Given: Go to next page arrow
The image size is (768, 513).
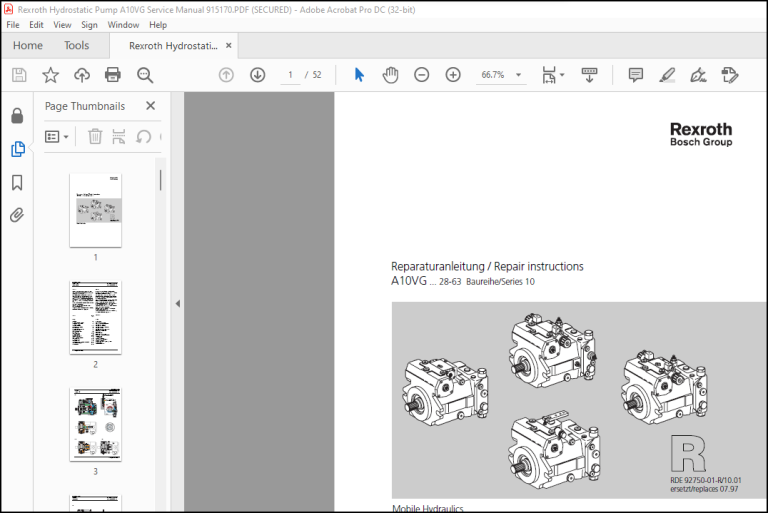Looking at the screenshot, I should click(258, 75).
